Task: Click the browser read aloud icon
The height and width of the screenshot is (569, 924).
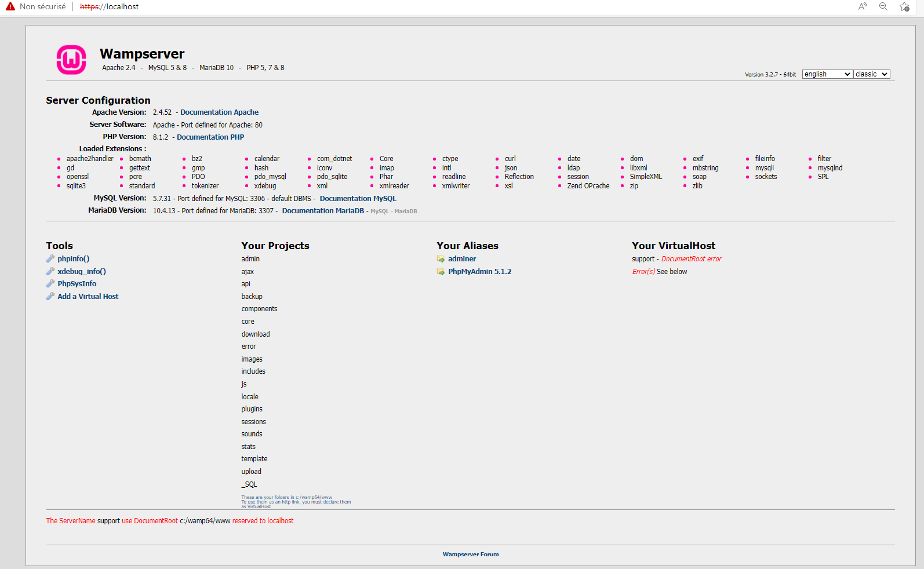Action: point(863,6)
